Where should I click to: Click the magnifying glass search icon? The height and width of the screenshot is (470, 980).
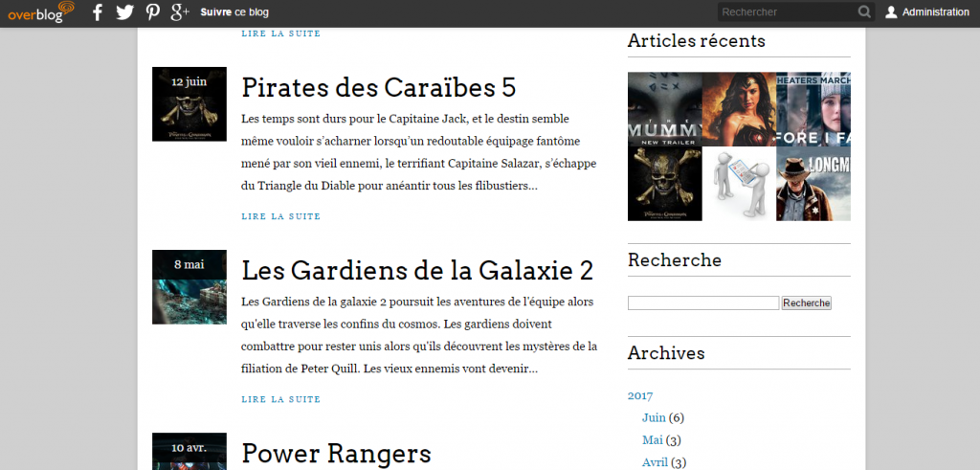[x=864, y=12]
